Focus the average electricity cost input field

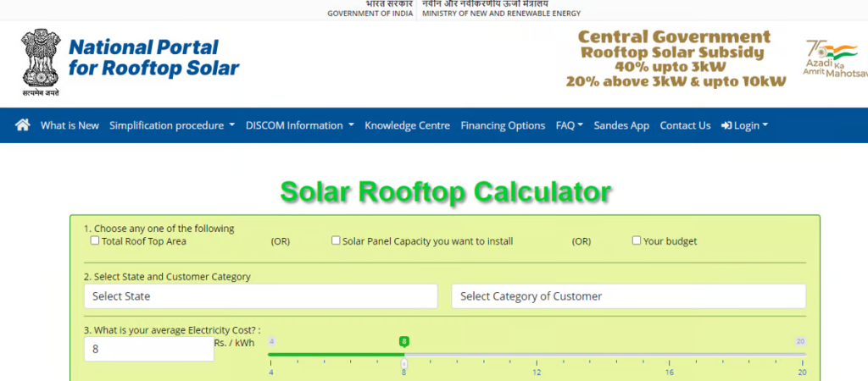coord(149,350)
